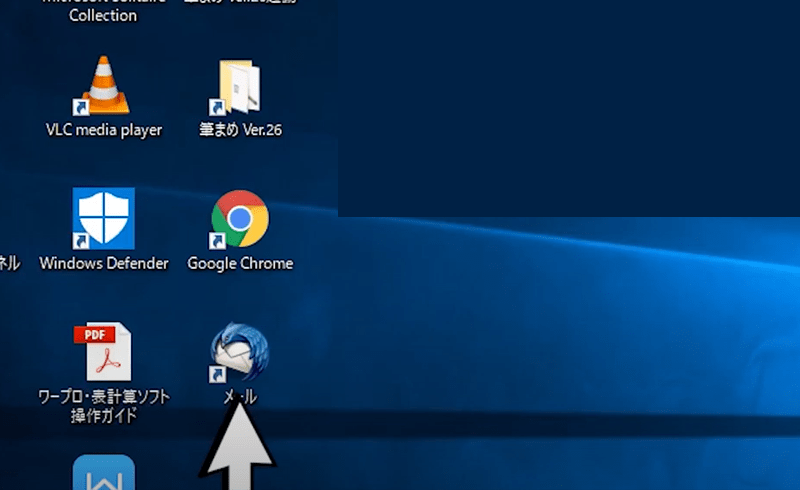Viewport: 800px width, 490px height.
Task: Click the cut-off "ネル" label at left edge
Action: click(x=9, y=264)
